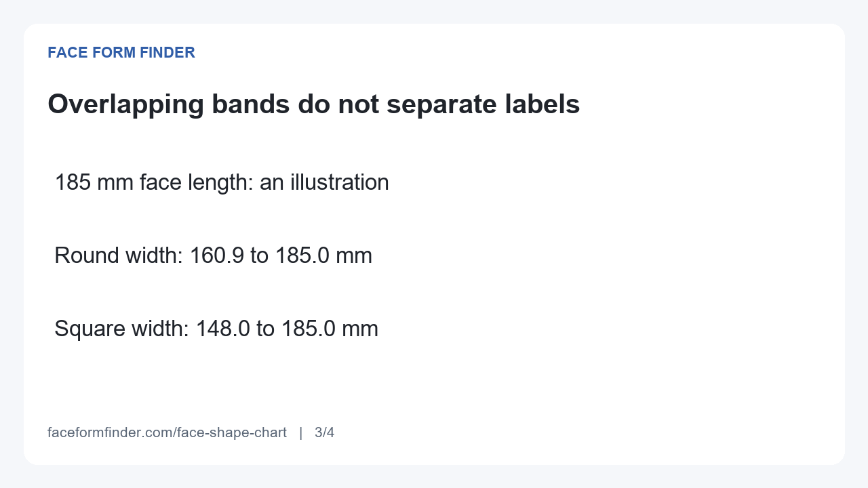Click the FACE FORM FINDER brand label
This screenshot has width=868, height=488.
click(121, 53)
